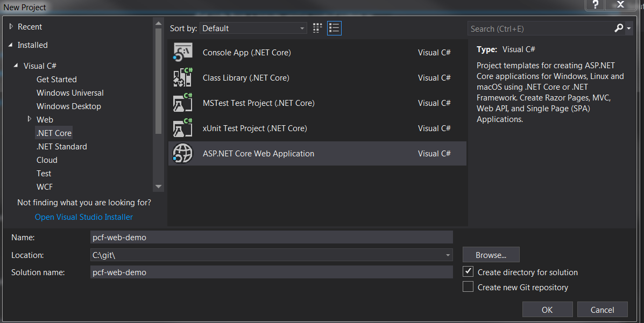Choose Console App (.NET Core) template
Image resolution: width=644 pixels, height=323 pixels.
click(x=317, y=53)
